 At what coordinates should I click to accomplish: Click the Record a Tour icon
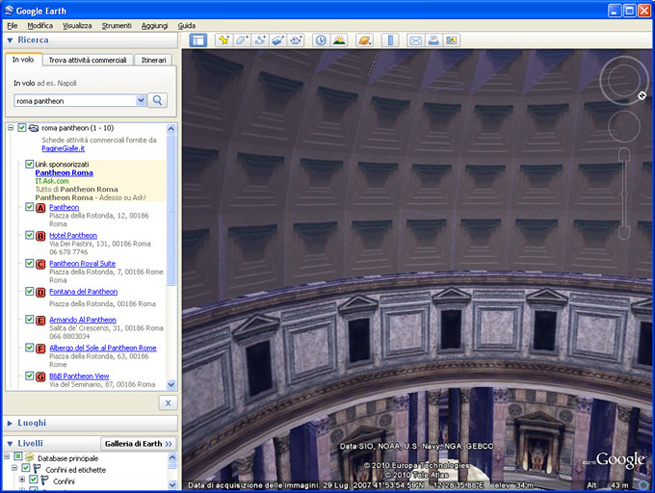pos(296,41)
